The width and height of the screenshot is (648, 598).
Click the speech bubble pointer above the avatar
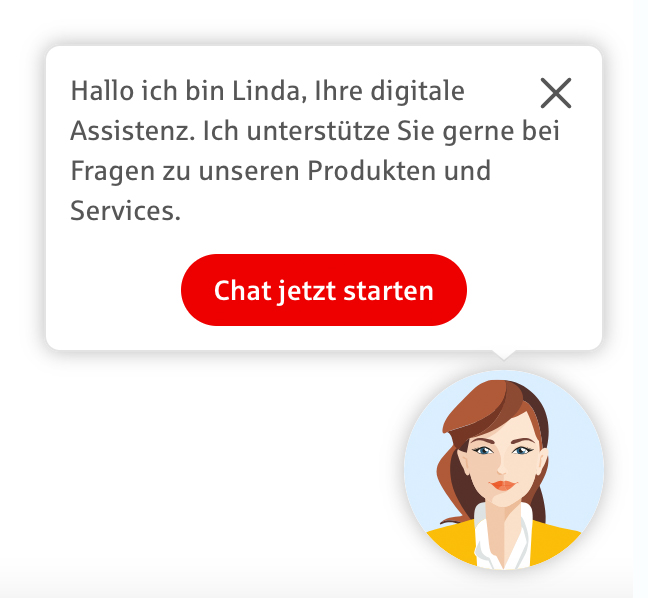point(504,355)
